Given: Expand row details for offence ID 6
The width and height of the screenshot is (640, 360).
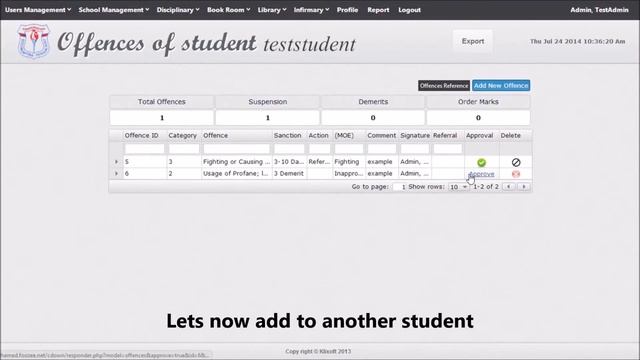Looking at the screenshot, I should [x=116, y=173].
